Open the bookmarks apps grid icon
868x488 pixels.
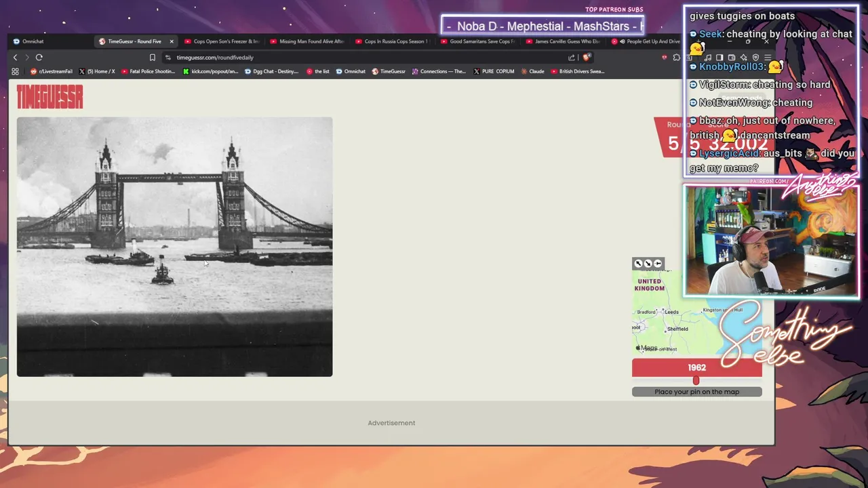(x=15, y=71)
